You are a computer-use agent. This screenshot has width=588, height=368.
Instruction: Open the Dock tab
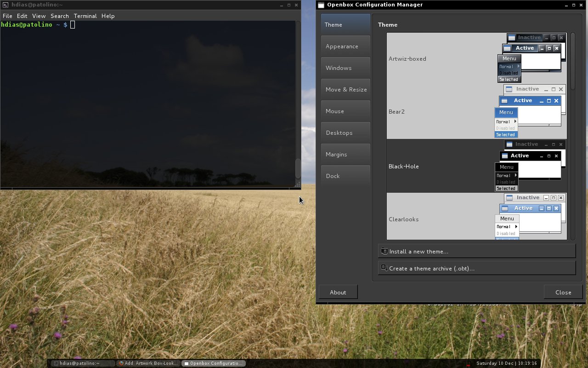click(x=345, y=176)
